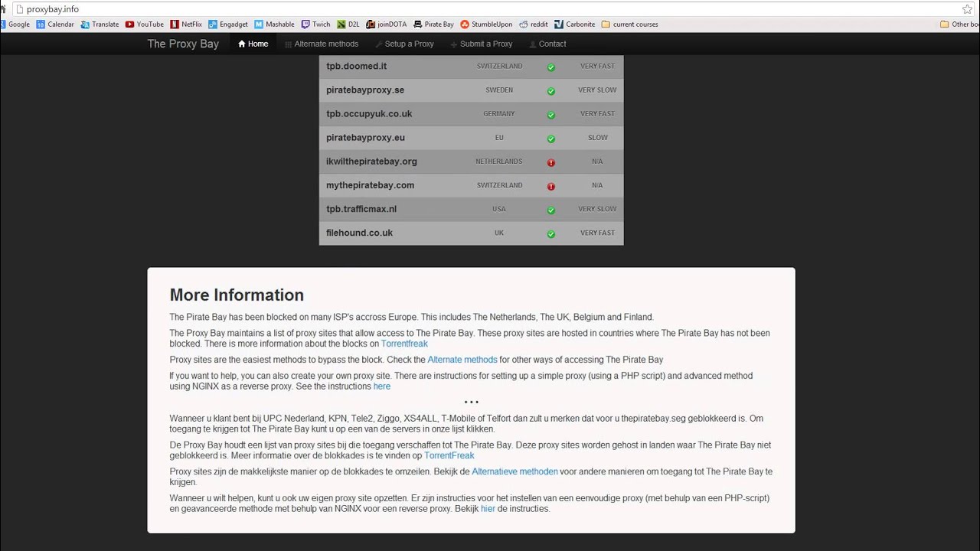The height and width of the screenshot is (551, 980).
Task: Open the D2L bookmark
Action: [348, 24]
